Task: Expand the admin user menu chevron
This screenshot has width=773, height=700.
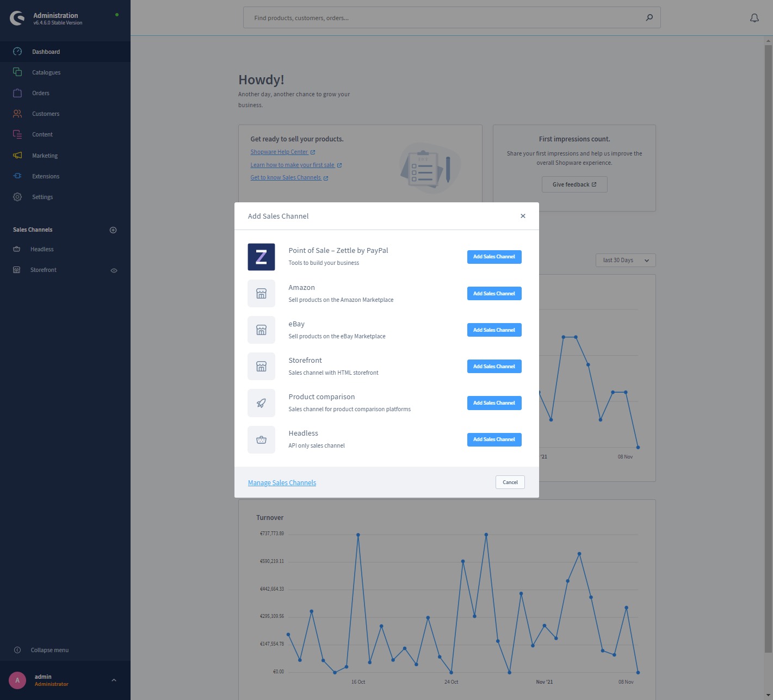Action: click(114, 680)
